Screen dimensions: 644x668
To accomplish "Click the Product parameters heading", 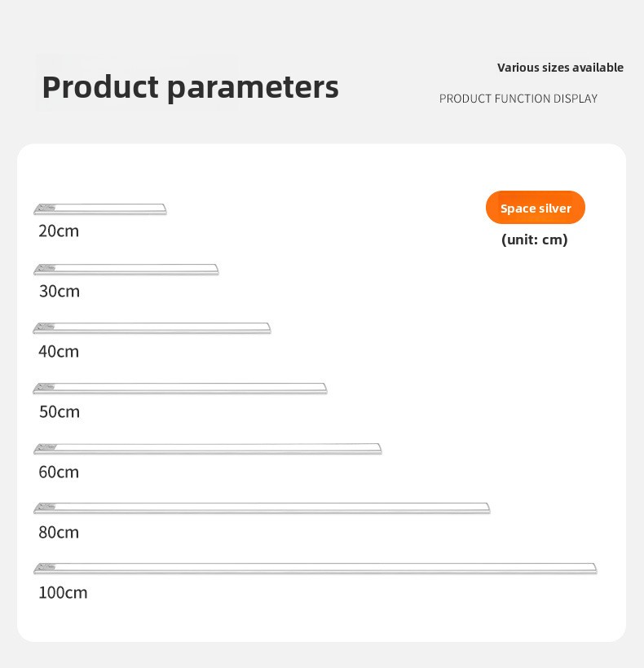I will point(190,87).
